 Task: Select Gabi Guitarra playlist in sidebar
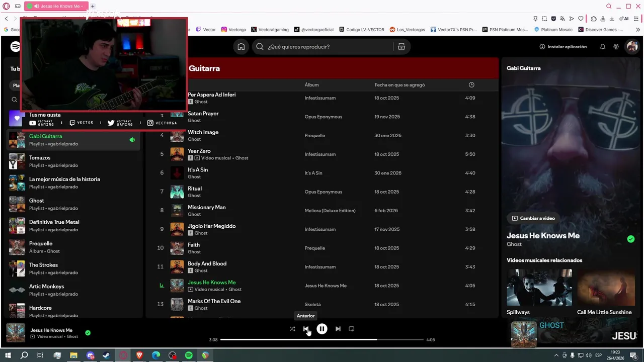click(74, 140)
